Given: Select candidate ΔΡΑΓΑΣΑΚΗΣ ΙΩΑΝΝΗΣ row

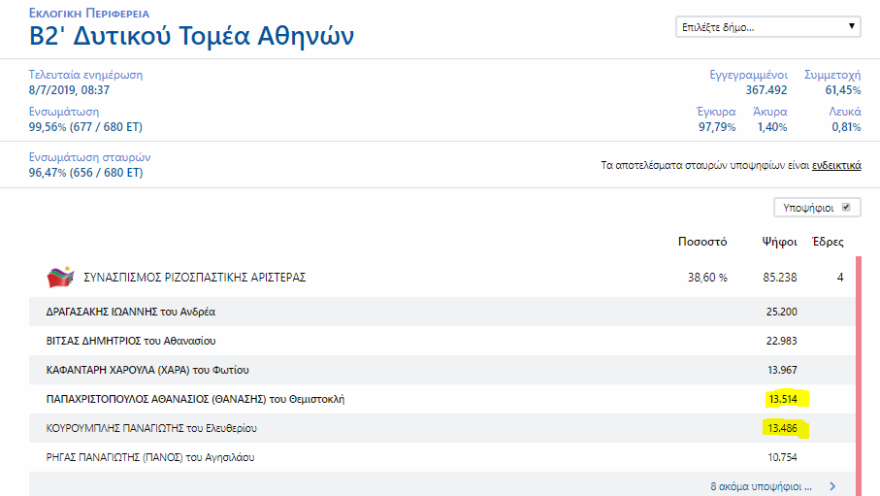Looking at the screenshot, I should 131,312.
